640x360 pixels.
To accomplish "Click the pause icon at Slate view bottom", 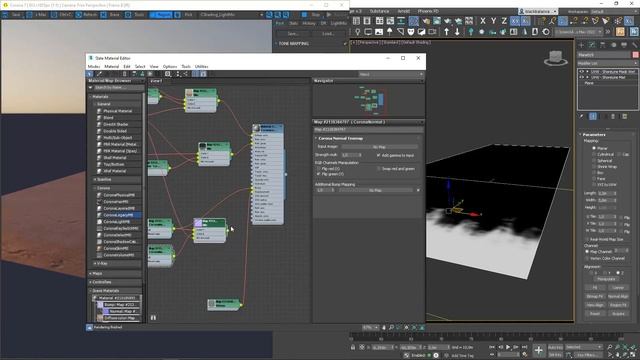I will point(153,318).
